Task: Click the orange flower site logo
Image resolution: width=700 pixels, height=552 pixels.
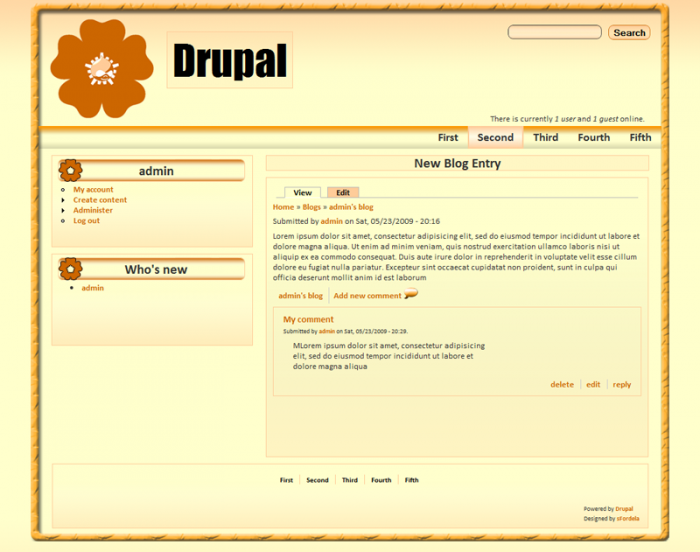Action: (x=101, y=68)
